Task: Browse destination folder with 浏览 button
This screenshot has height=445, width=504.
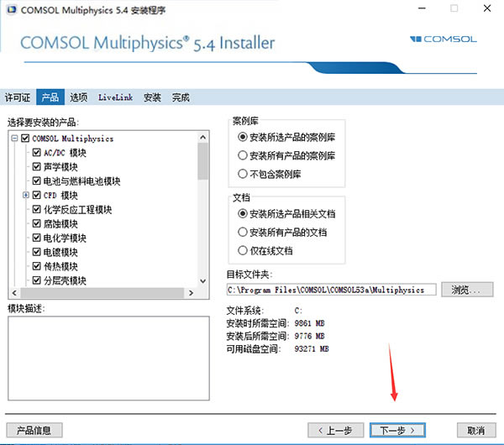Action: point(467,290)
